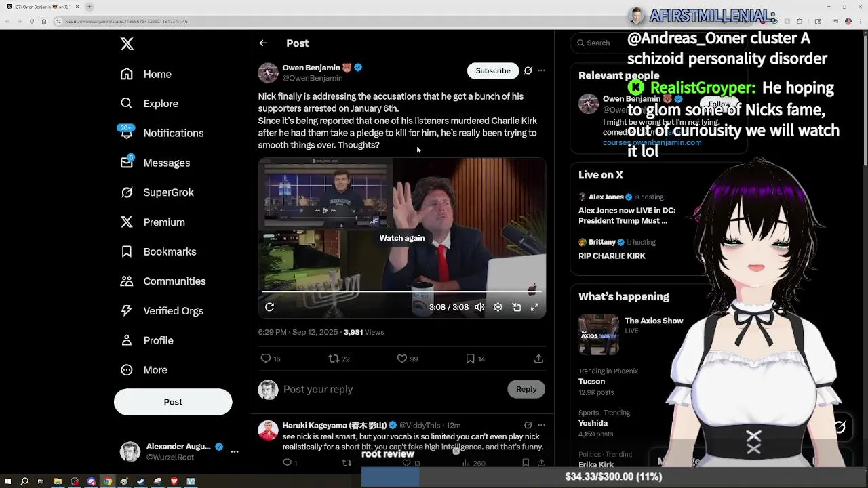Open SuperGrok from the sidebar
Screen dimensions: 868x488
(157, 192)
